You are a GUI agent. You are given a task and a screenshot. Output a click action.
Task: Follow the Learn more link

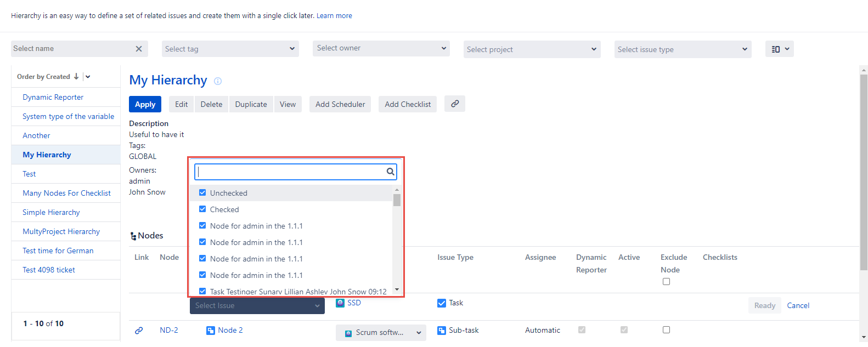tap(334, 16)
